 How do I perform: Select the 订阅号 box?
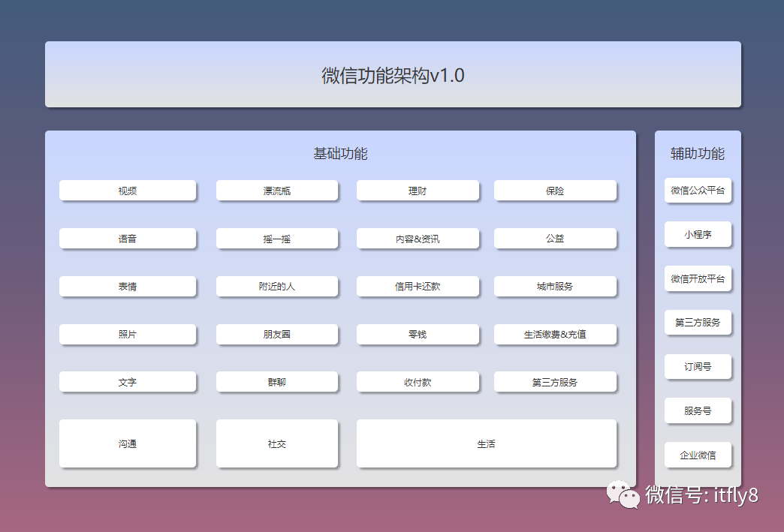pyautogui.click(x=698, y=366)
